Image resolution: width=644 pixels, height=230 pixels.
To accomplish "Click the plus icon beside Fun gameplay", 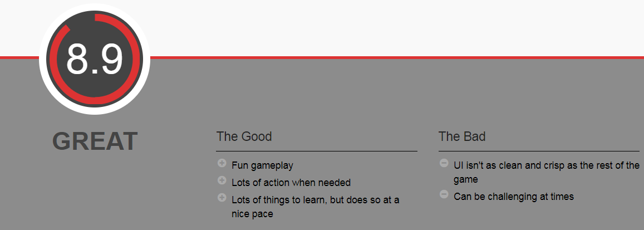I will [x=222, y=164].
